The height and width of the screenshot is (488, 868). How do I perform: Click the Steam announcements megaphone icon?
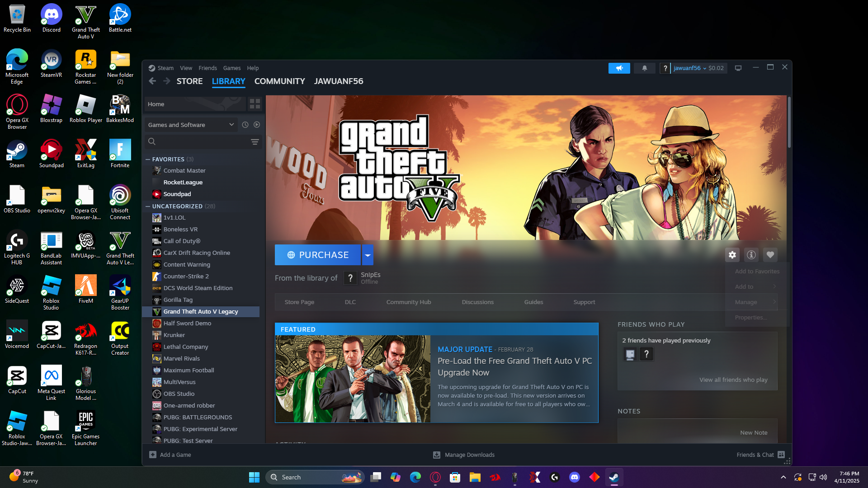pyautogui.click(x=619, y=68)
